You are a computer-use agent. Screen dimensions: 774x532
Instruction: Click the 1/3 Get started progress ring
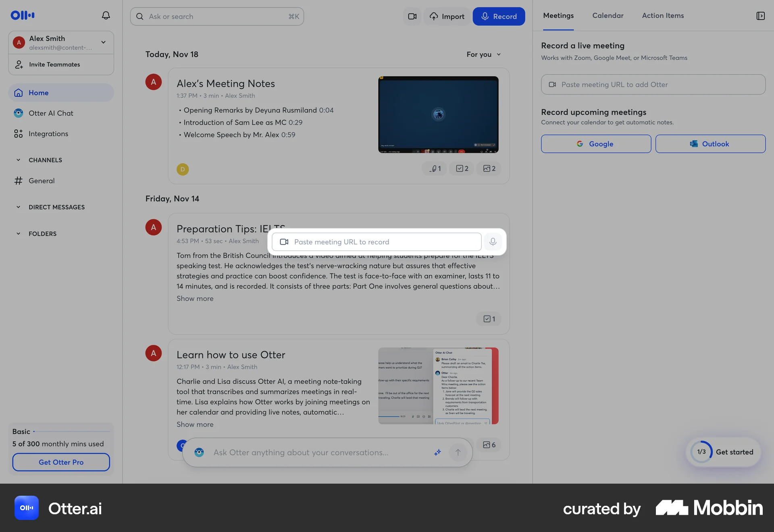pos(701,452)
